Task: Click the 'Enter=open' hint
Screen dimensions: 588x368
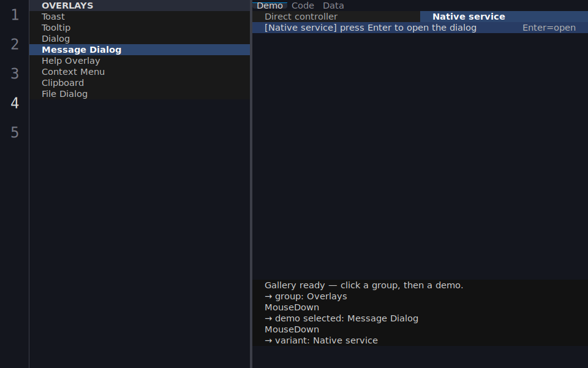Action: [549, 28]
